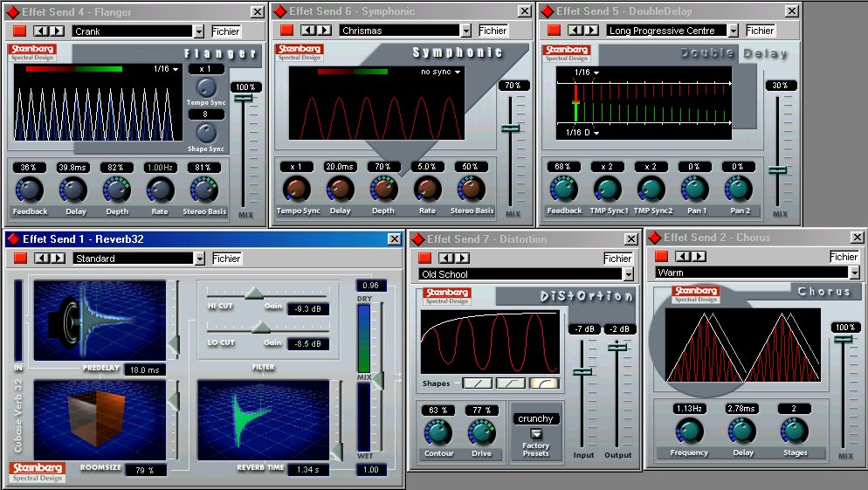The height and width of the screenshot is (490, 868).
Task: Go to previous preset in Symphonic window
Action: [308, 30]
